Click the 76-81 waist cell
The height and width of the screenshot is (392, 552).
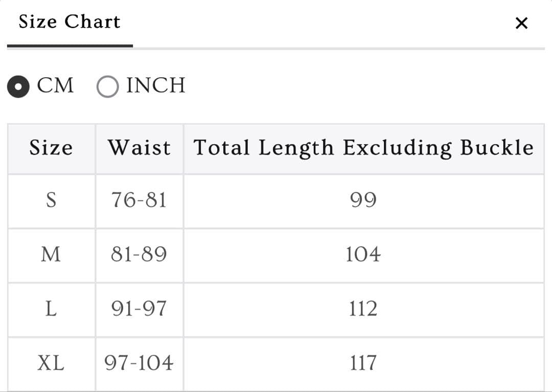(x=139, y=200)
